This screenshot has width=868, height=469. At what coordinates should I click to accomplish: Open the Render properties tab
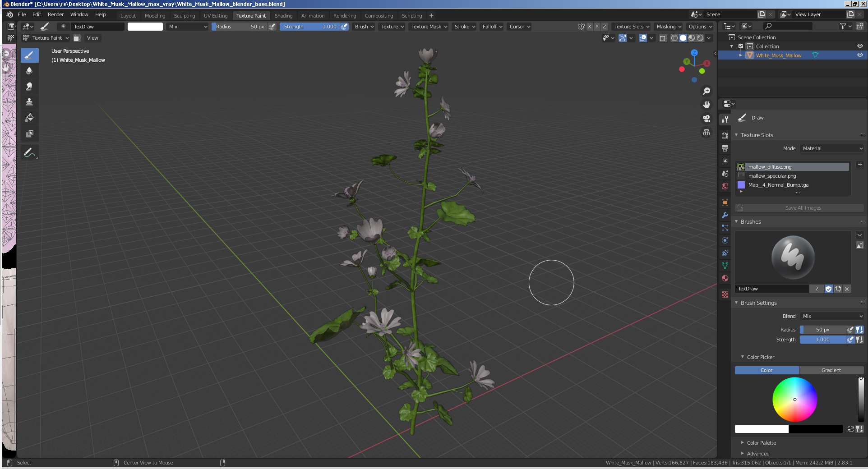pyautogui.click(x=725, y=135)
